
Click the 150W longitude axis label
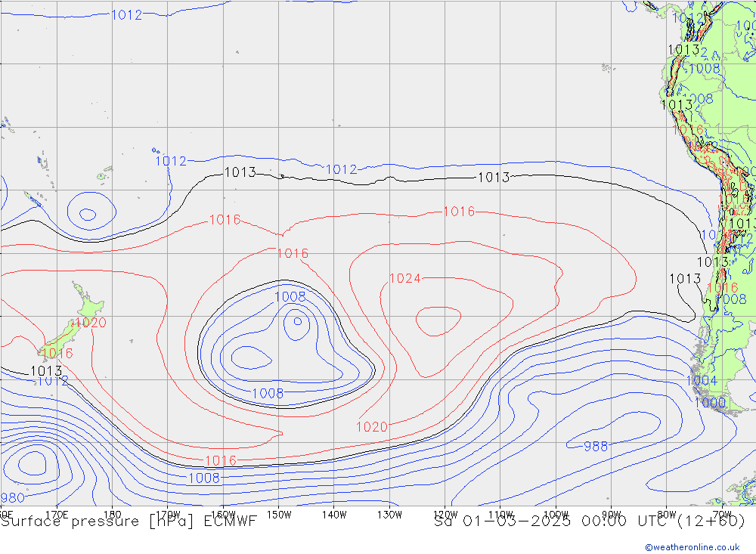pyautogui.click(x=279, y=515)
